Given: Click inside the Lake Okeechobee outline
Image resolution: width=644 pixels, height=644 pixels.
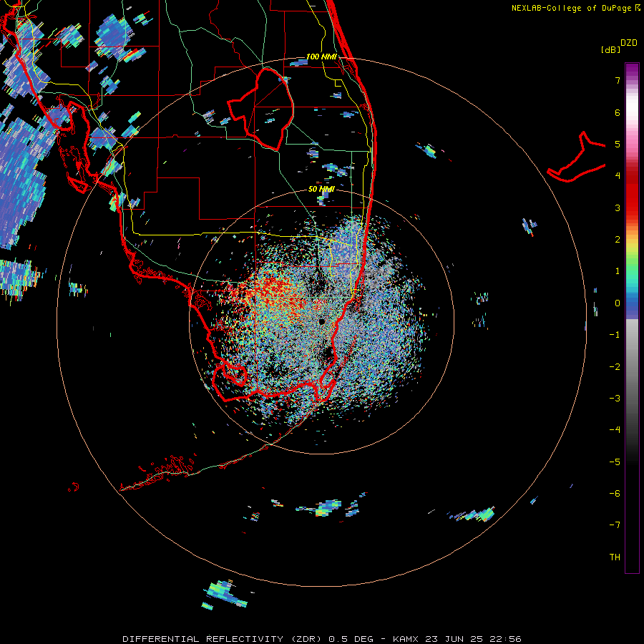Looking at the screenshot, I should (267, 109).
